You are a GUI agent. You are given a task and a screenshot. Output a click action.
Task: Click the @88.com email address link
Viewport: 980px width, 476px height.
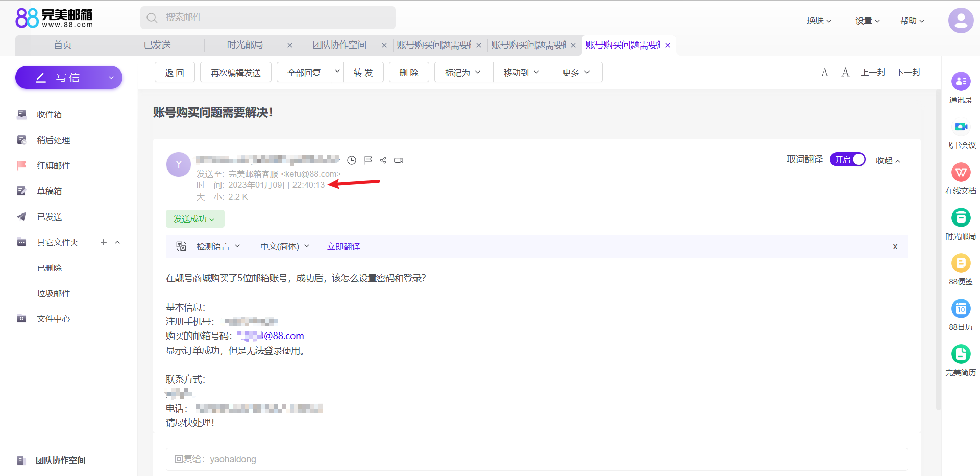coord(271,336)
